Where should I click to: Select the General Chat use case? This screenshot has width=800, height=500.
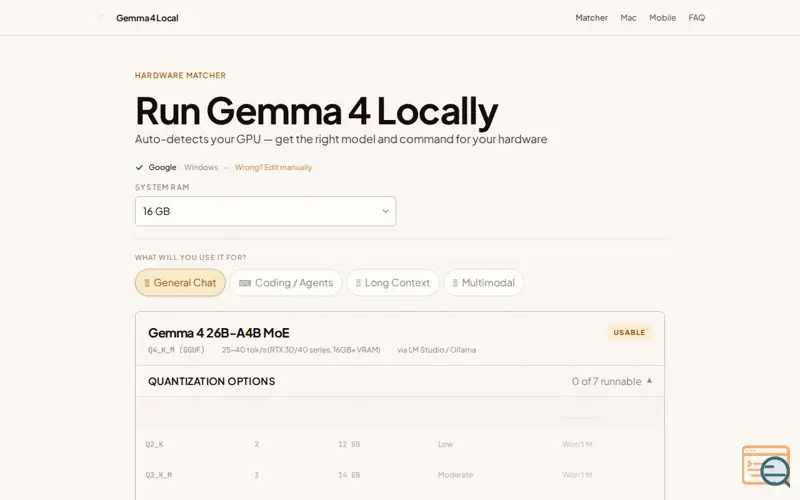pyautogui.click(x=180, y=283)
